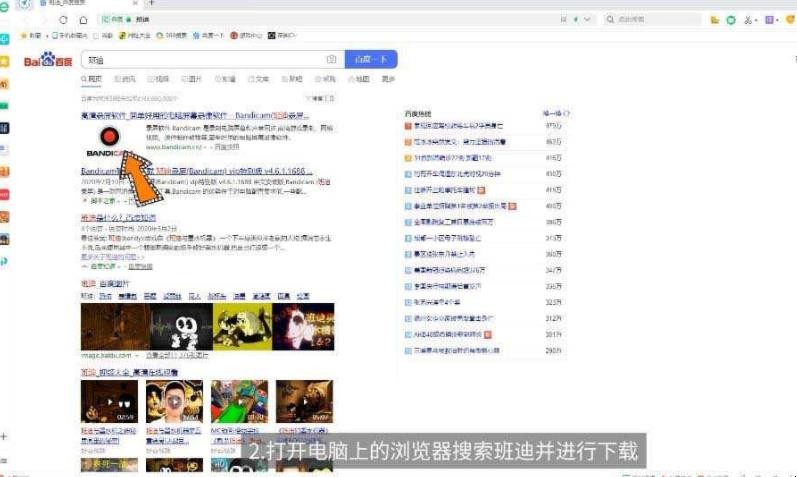This screenshot has width=797, height=477.
Task: Open the red-circle game center bookmark
Action: tap(246, 35)
